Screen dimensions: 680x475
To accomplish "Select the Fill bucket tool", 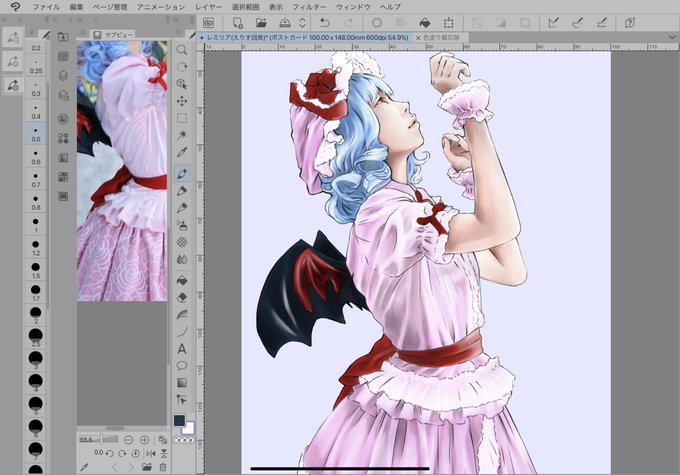I will (182, 280).
